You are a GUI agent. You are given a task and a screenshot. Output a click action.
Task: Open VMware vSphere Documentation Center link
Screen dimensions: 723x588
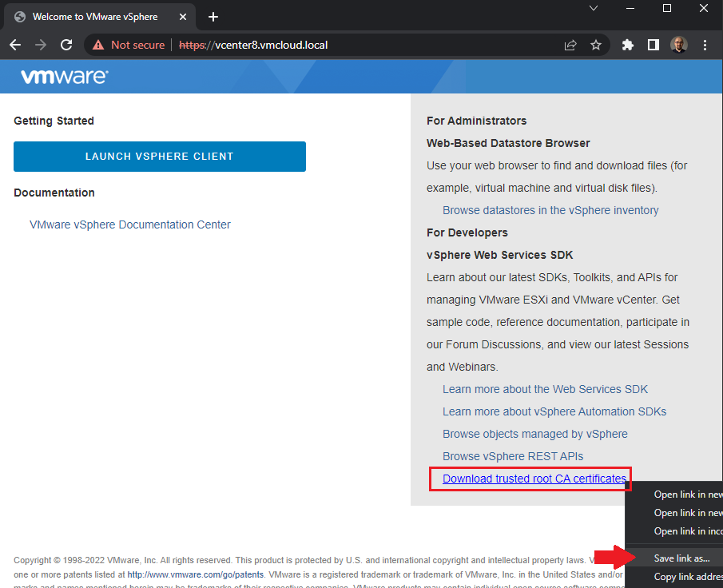[x=129, y=224]
